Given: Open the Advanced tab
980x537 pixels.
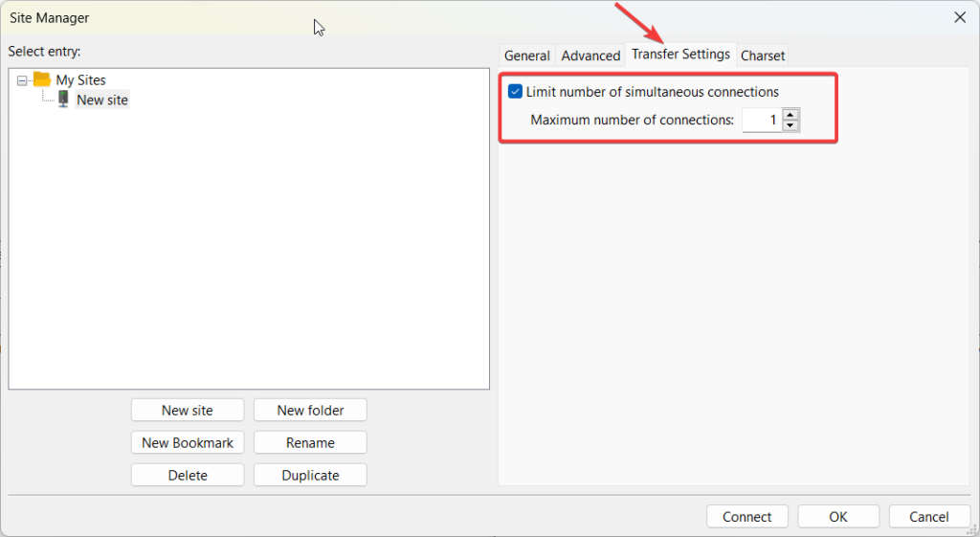Looking at the screenshot, I should [590, 56].
